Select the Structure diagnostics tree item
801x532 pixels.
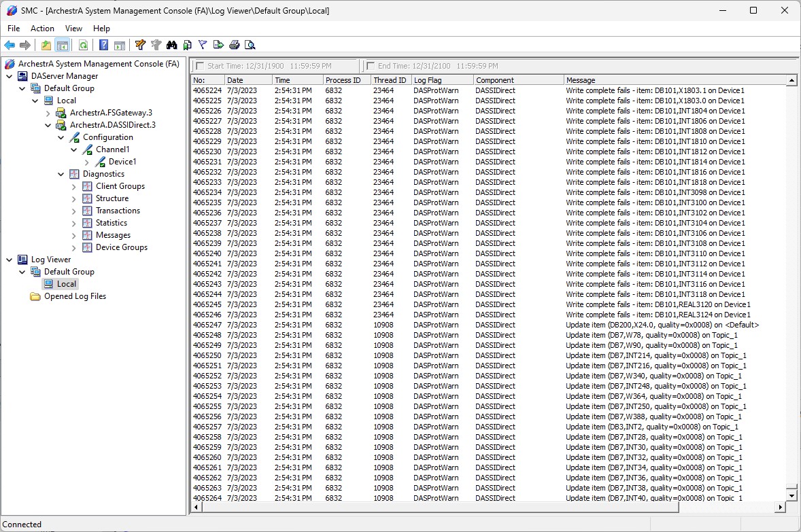click(112, 198)
